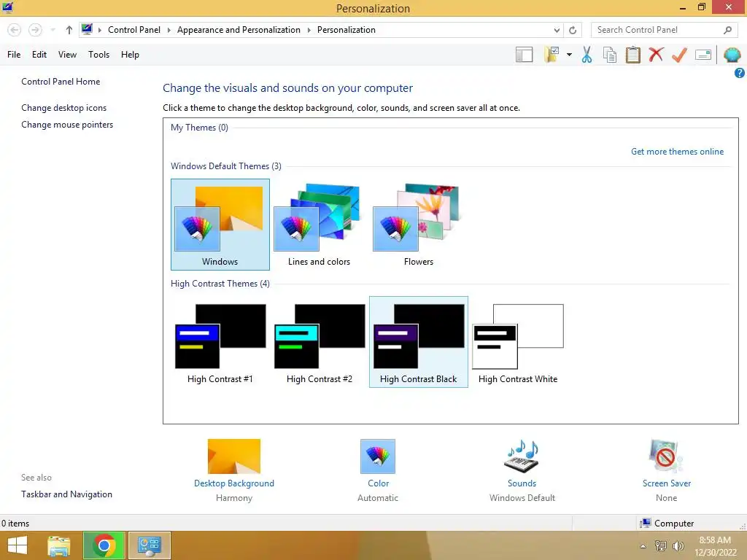747x560 pixels.
Task: Click the folder options toolbar icon
Action: 551,55
